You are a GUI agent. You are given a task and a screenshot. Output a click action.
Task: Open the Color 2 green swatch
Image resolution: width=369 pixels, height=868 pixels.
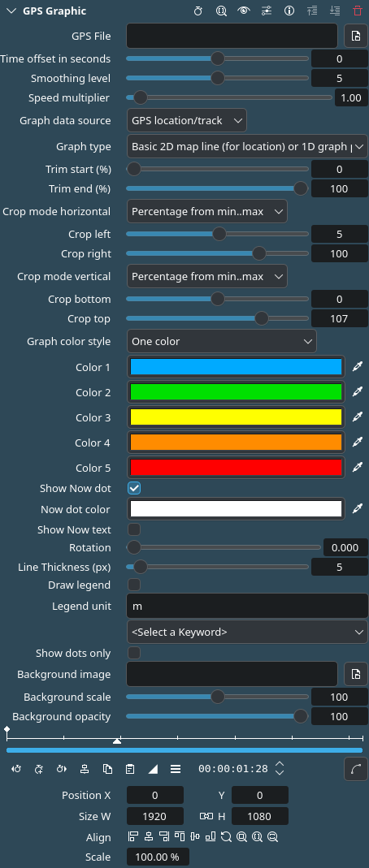(236, 392)
